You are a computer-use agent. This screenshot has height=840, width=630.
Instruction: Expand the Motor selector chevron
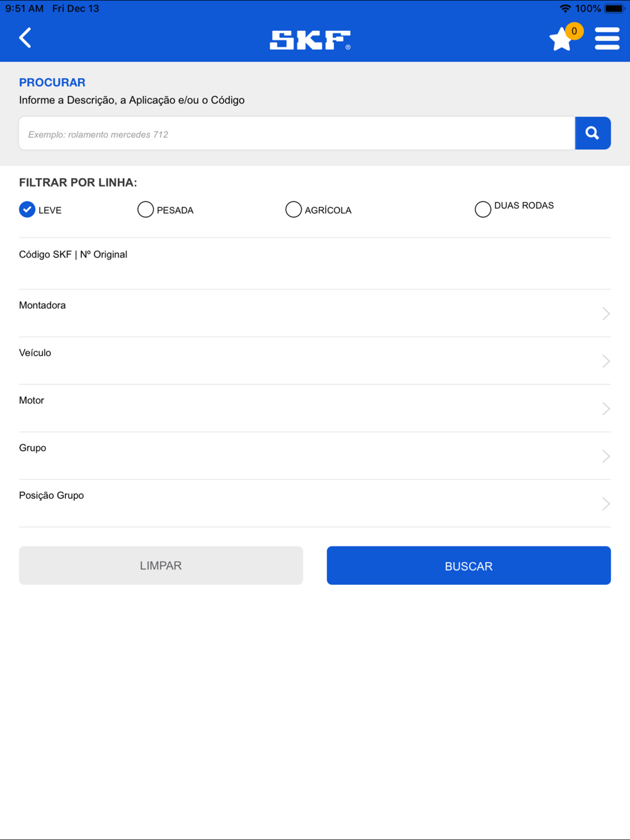605,409
